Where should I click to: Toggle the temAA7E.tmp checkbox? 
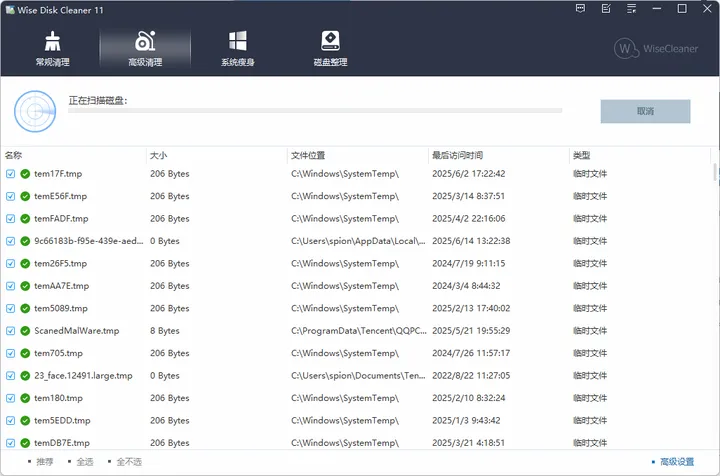click(x=11, y=286)
